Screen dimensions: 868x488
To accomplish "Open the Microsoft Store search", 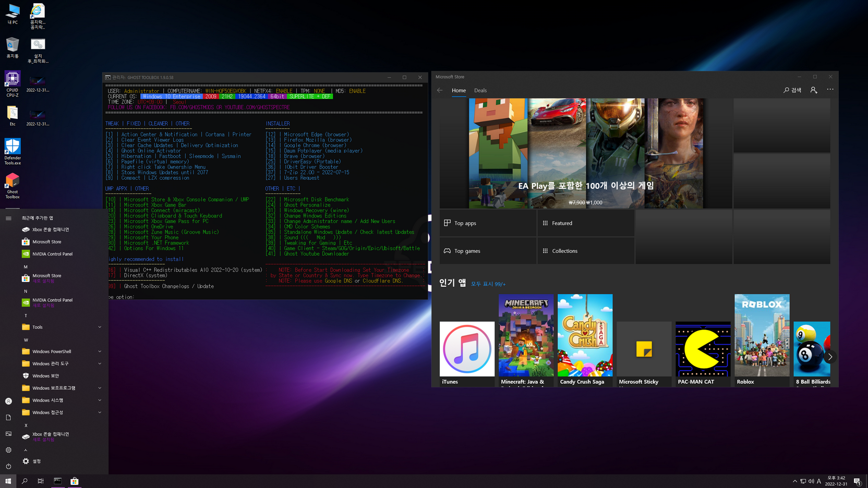I will coord(792,90).
